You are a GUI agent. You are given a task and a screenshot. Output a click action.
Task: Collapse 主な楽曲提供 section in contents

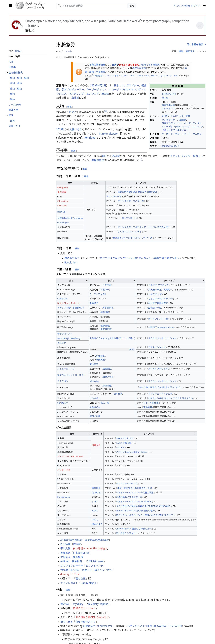coord(7,73)
